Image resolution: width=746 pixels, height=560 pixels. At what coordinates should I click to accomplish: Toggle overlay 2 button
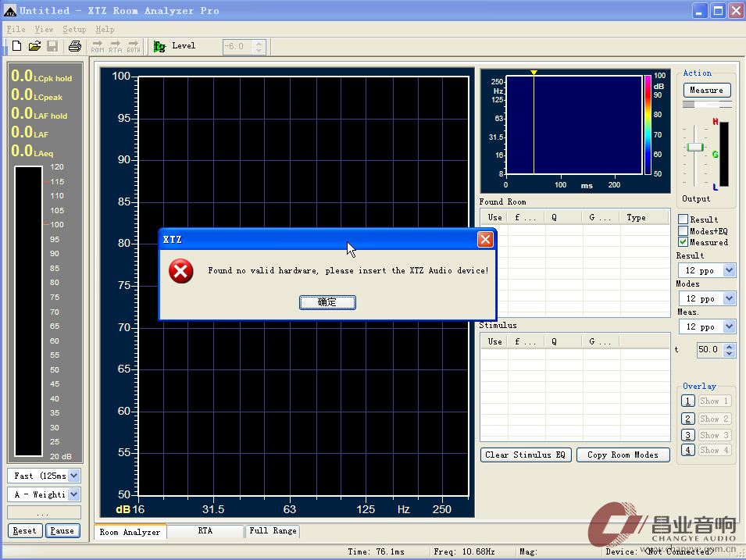688,419
